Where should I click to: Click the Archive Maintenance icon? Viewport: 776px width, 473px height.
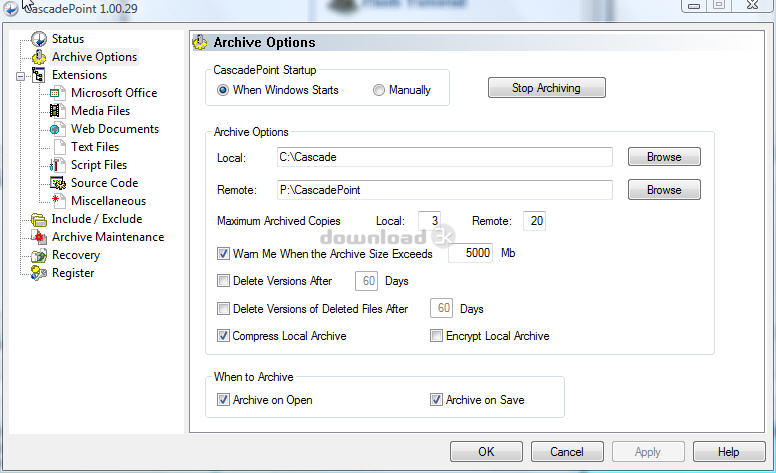39,237
